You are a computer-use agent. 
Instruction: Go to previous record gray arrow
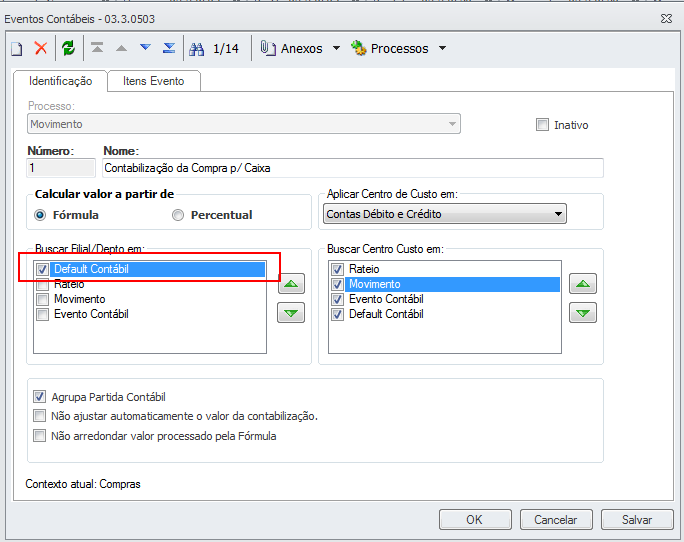pos(121,48)
